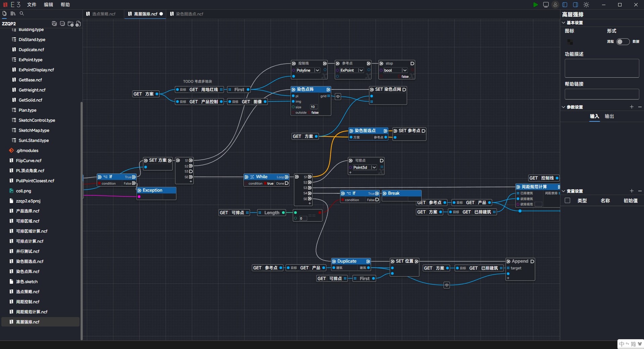Open the 帮助 menu
This screenshot has height=349, width=644.
click(x=65, y=5)
